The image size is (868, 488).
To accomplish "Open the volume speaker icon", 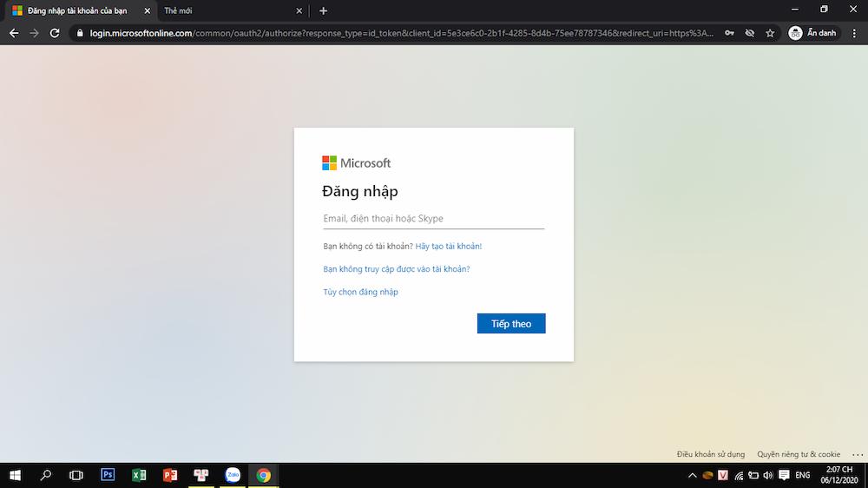I will pyautogui.click(x=768, y=475).
